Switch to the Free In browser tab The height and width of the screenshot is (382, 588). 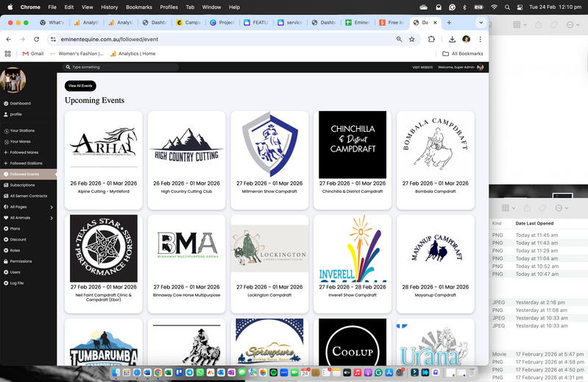392,23
